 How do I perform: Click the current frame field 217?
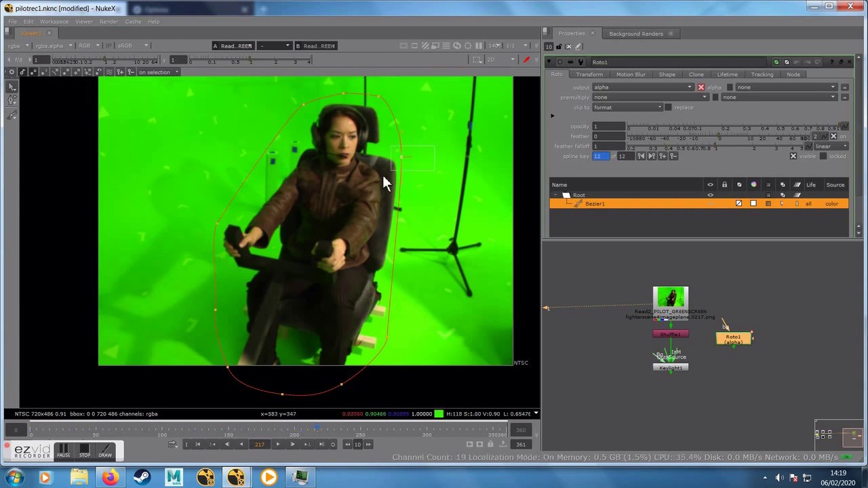[x=259, y=445]
